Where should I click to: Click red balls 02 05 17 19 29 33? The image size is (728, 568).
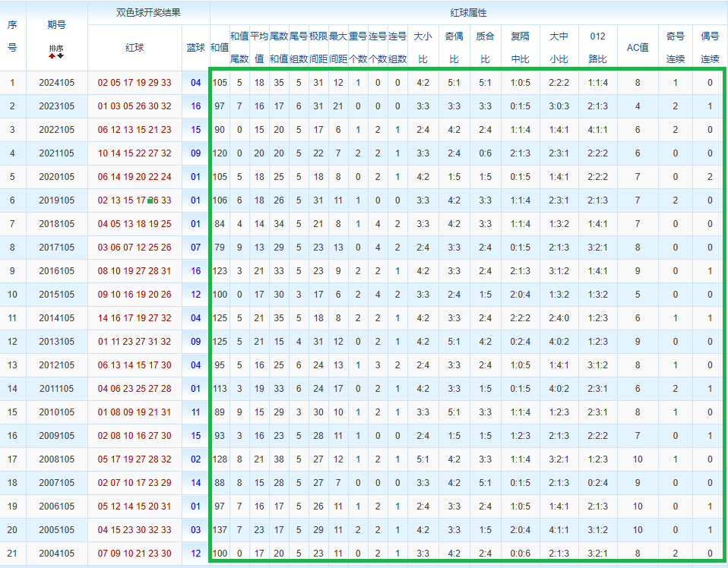(x=135, y=83)
